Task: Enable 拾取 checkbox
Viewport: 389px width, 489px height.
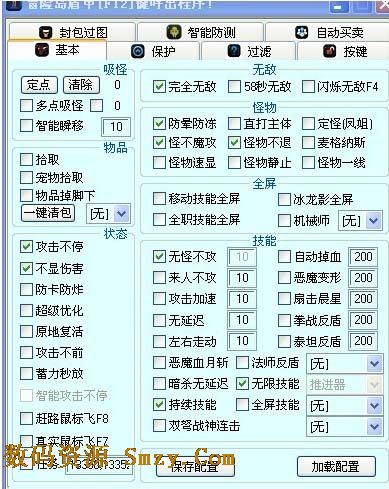Action: click(26, 160)
